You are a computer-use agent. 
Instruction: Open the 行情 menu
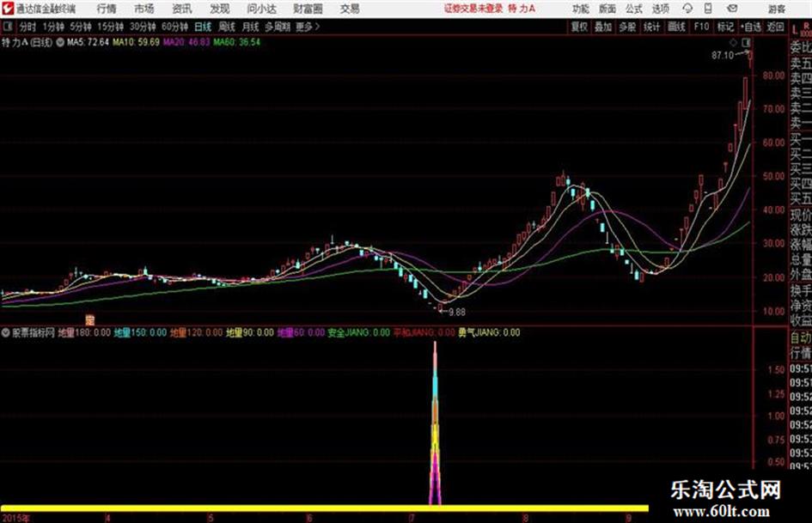(x=107, y=9)
